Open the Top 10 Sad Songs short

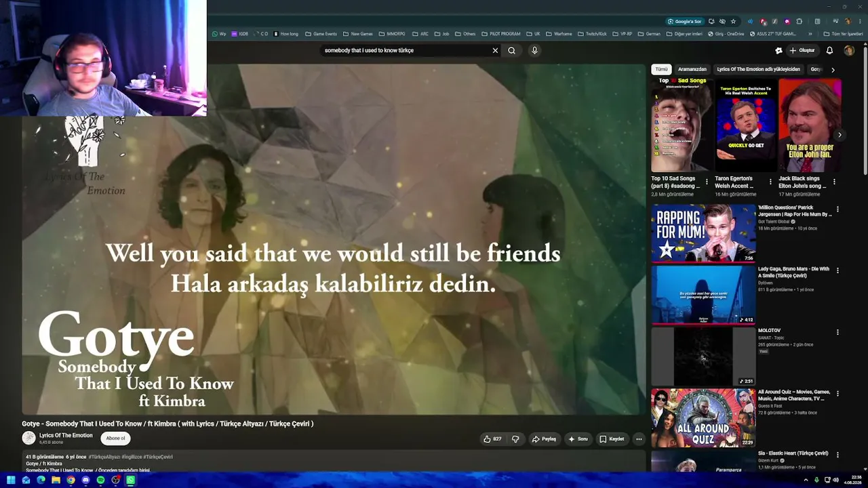pos(681,125)
